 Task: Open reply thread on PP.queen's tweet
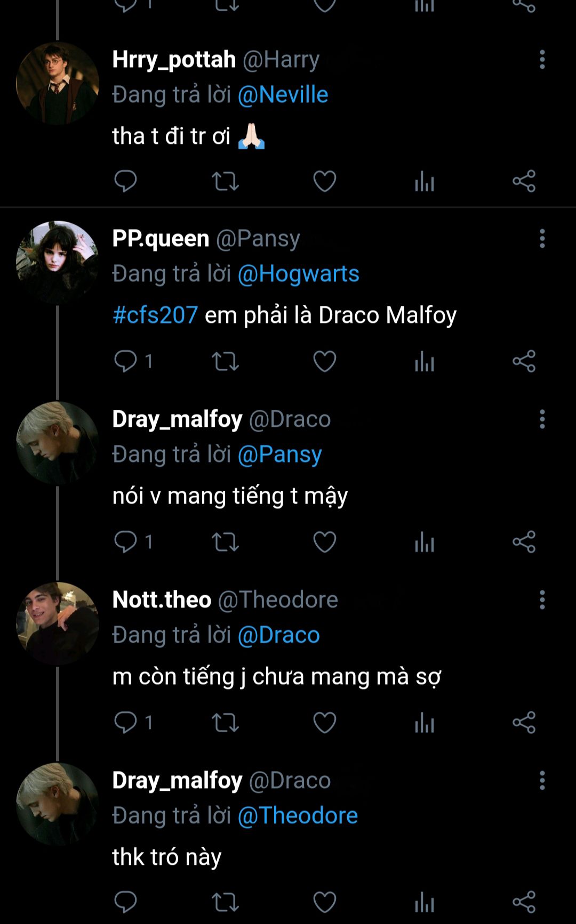(x=126, y=361)
